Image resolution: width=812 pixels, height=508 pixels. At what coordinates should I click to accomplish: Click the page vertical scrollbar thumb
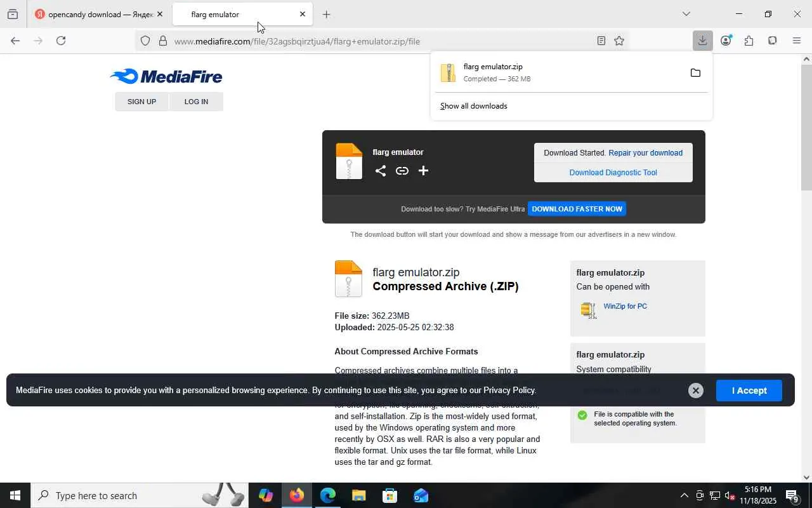[x=806, y=127]
